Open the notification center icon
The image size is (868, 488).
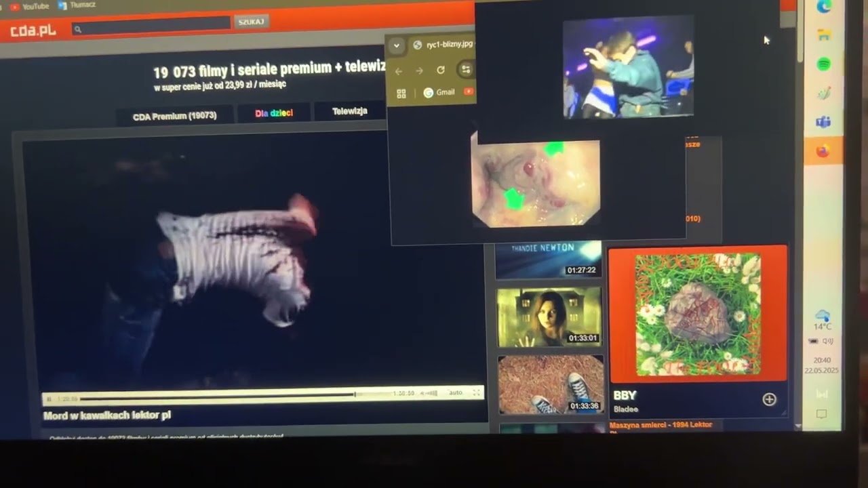pyautogui.click(x=821, y=414)
